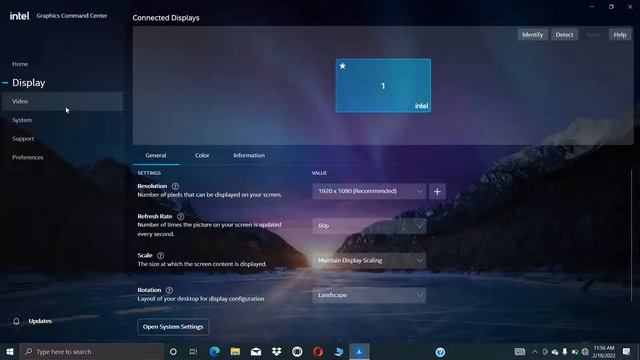
Task: Click the blue help question taskbar icon
Action: click(440, 352)
